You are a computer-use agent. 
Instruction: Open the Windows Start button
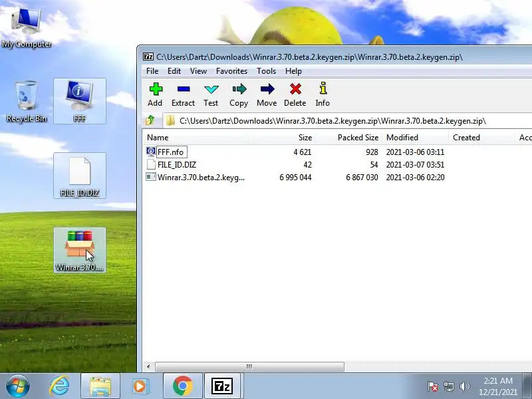18,386
